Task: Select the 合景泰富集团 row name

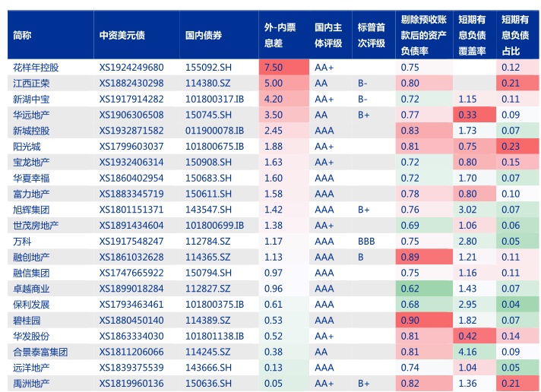Action: pyautogui.click(x=40, y=352)
